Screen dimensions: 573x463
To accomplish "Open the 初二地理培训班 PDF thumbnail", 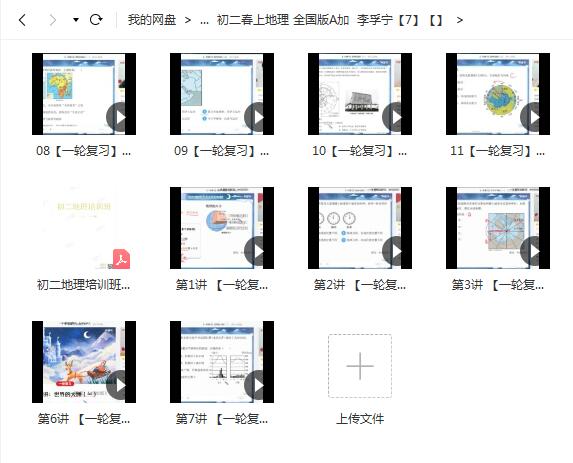I will click(84, 228).
